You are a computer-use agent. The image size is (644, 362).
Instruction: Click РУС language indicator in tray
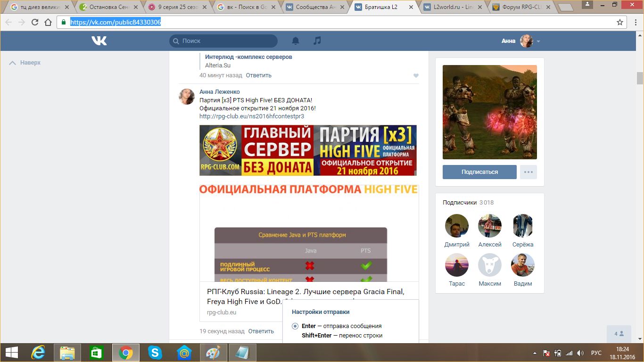596,353
